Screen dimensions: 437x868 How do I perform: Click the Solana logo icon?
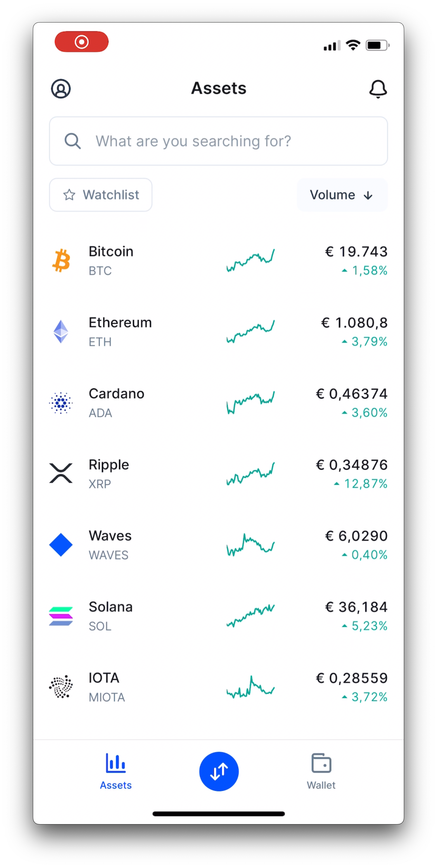[61, 616]
